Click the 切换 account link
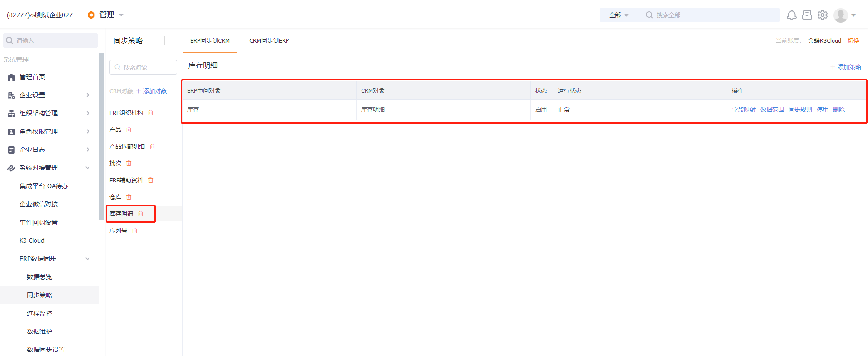 click(853, 40)
